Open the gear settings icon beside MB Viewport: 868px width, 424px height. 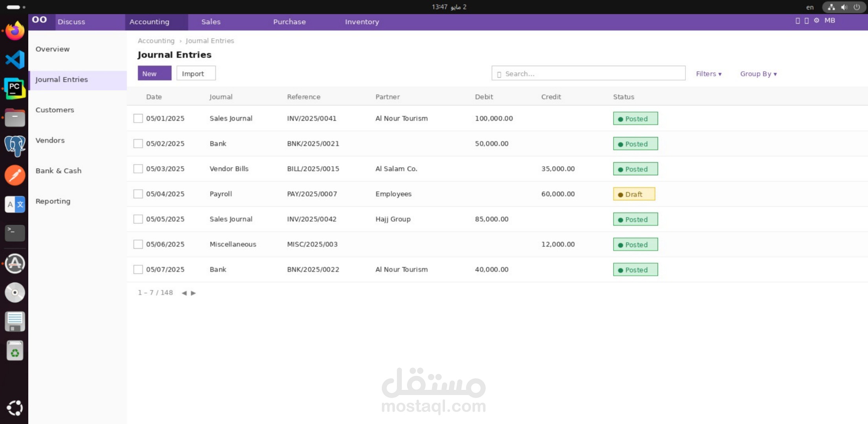click(x=817, y=20)
